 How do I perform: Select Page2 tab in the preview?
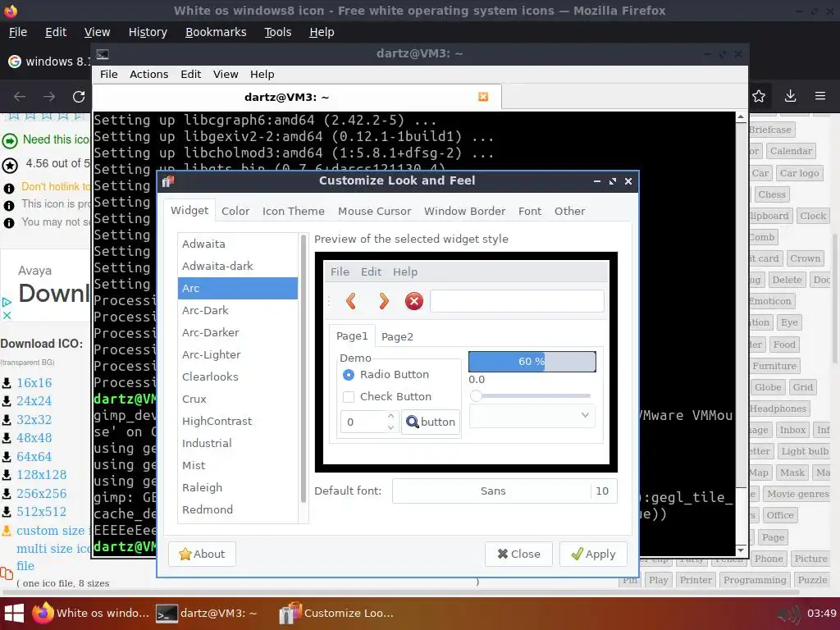pos(397,336)
